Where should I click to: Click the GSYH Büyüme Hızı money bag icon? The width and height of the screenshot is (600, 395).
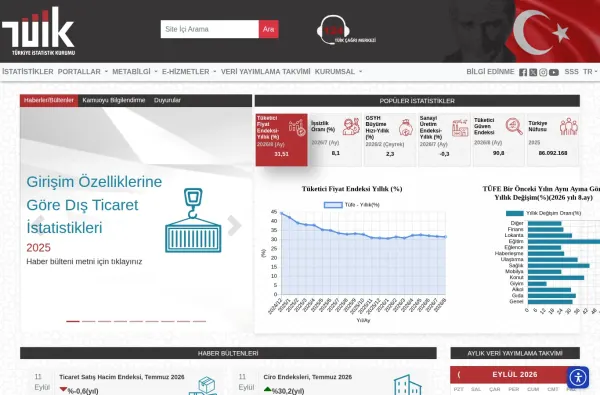(406, 127)
